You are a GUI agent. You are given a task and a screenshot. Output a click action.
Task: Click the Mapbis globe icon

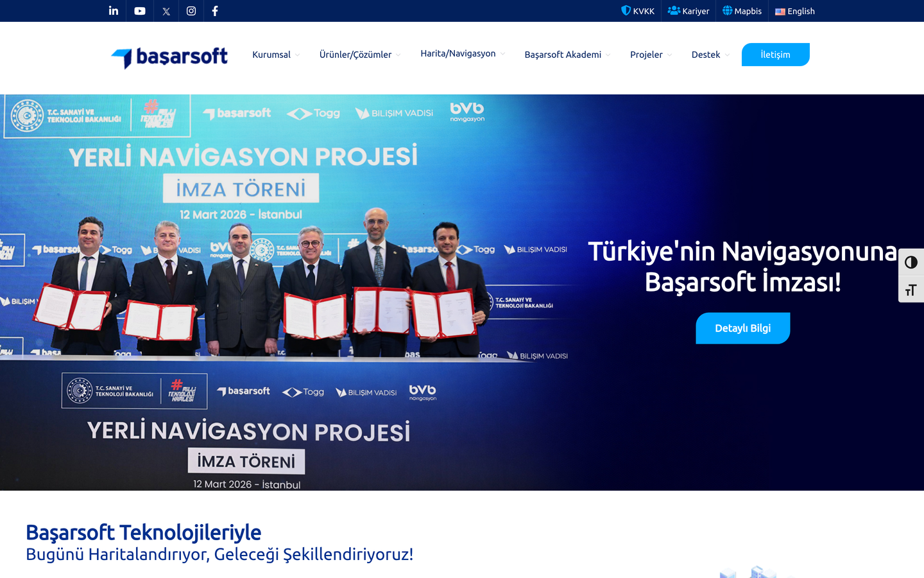[728, 10]
